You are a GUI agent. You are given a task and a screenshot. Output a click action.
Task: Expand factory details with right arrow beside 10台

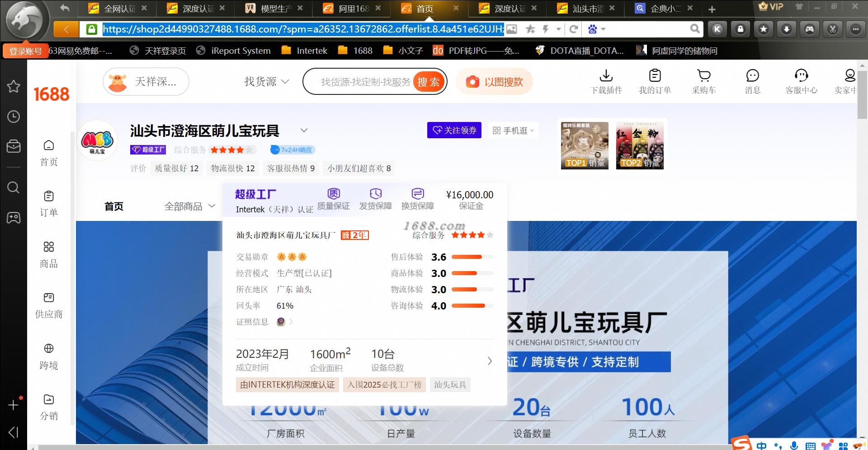pyautogui.click(x=490, y=361)
